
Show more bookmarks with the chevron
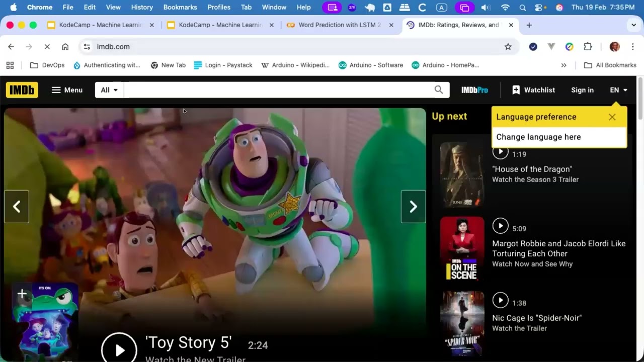(563, 65)
